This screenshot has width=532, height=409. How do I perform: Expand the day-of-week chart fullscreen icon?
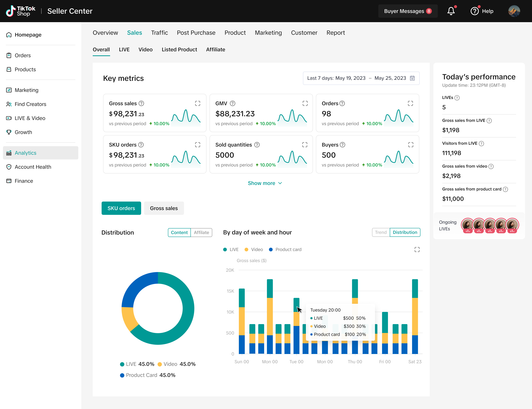point(417,250)
